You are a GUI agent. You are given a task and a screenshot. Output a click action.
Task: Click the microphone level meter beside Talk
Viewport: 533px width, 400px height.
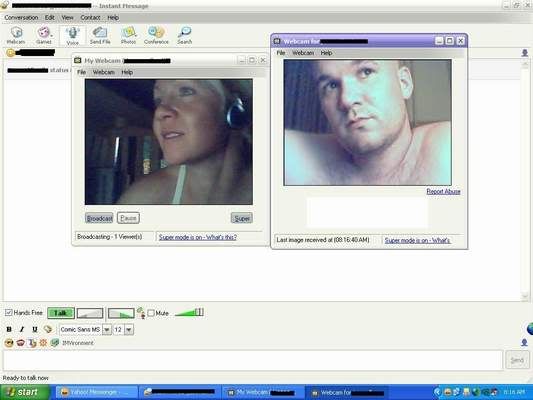coord(90,313)
